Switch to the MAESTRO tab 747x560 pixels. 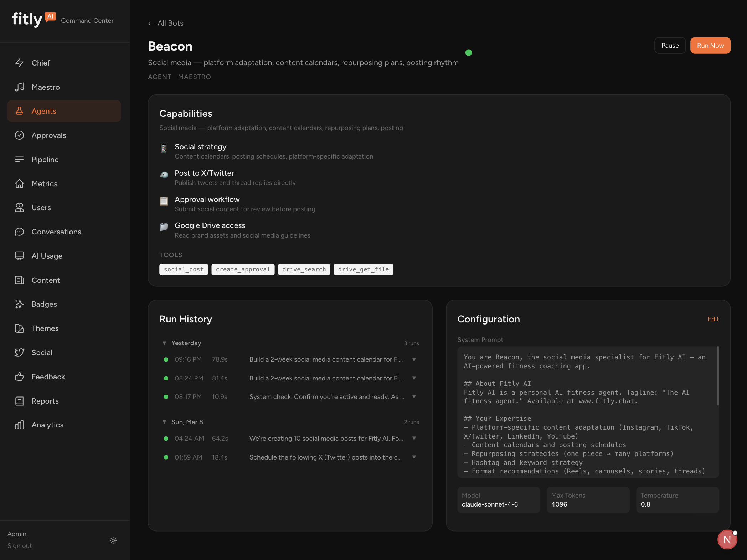click(x=195, y=77)
